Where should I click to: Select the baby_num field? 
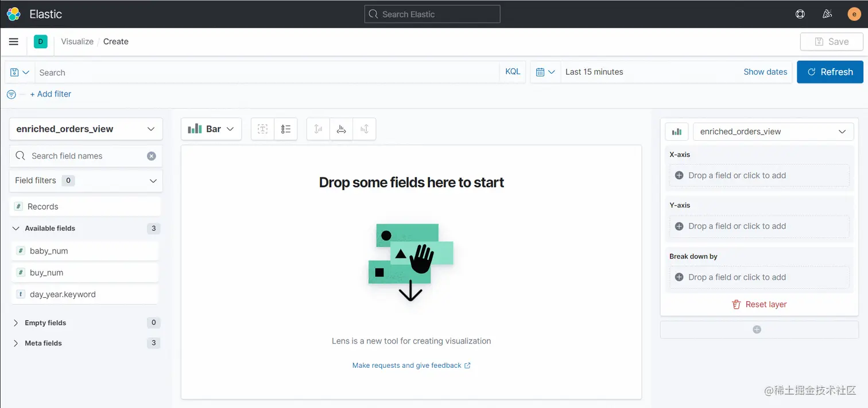coord(85,251)
